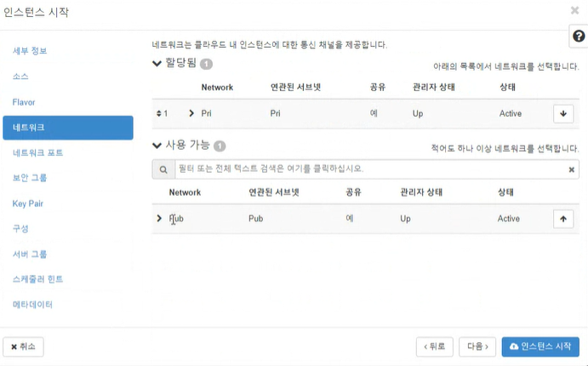Go back with the 뒤로 button
Viewport: 588px width, 366px height.
click(435, 347)
